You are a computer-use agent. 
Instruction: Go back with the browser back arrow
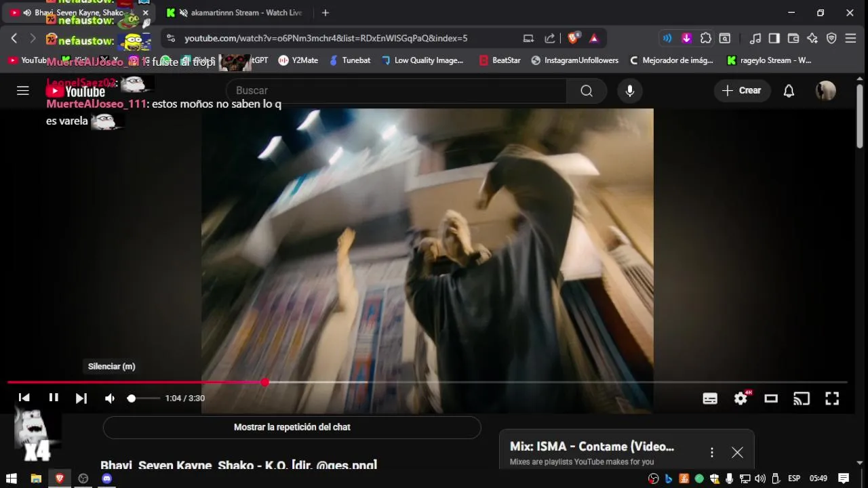click(x=14, y=38)
